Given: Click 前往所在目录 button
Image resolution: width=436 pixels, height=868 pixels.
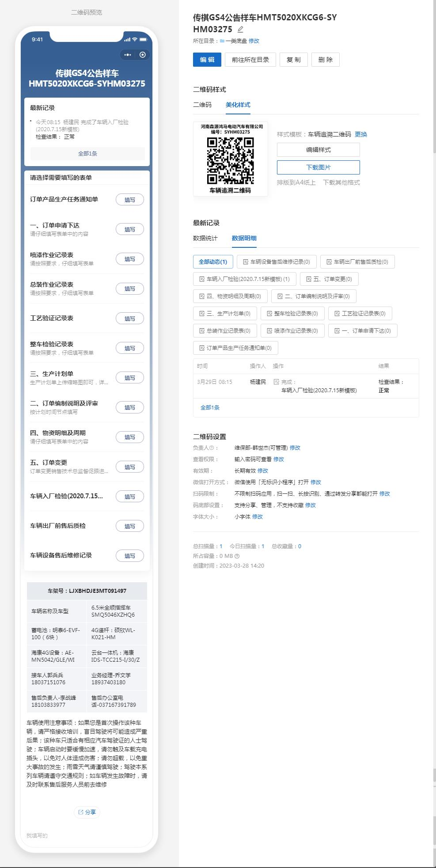Looking at the screenshot, I should click(x=250, y=60).
